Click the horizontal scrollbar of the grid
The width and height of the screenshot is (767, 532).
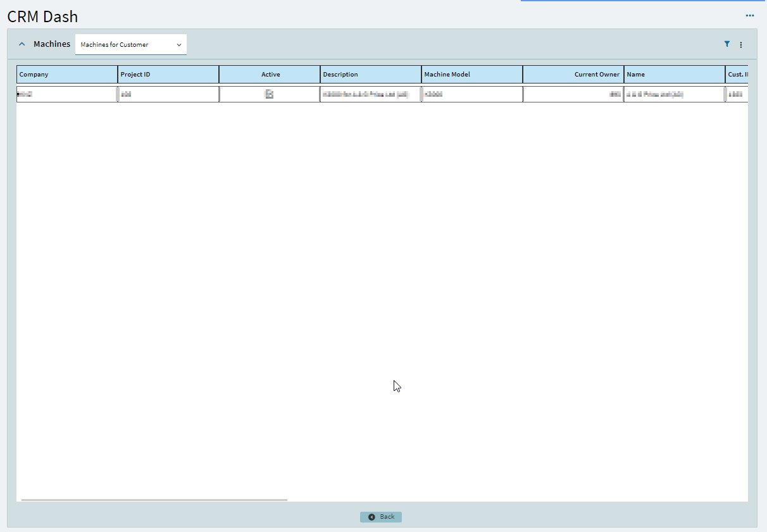154,500
